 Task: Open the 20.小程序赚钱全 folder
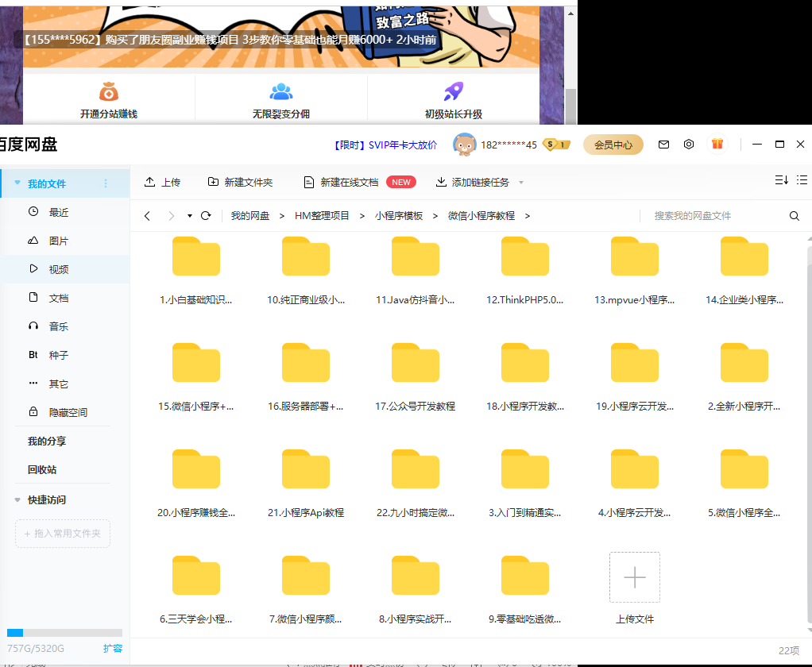(x=195, y=469)
